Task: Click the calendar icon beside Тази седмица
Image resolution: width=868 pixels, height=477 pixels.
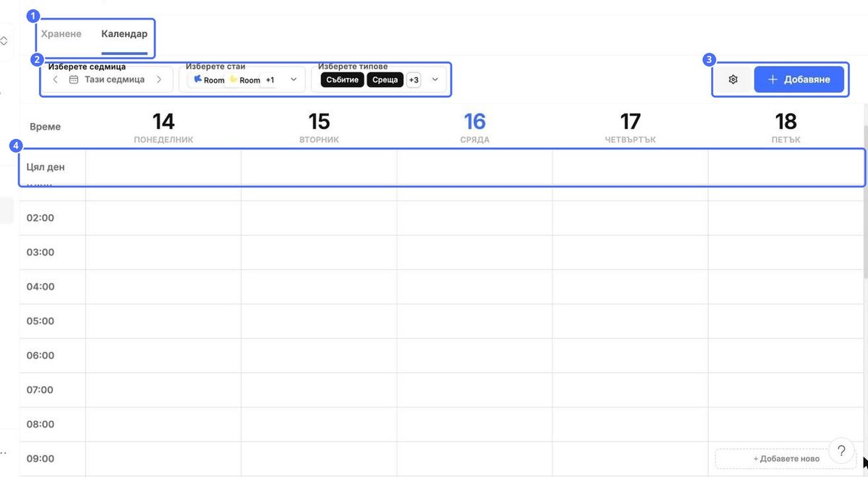Action: 73,80
